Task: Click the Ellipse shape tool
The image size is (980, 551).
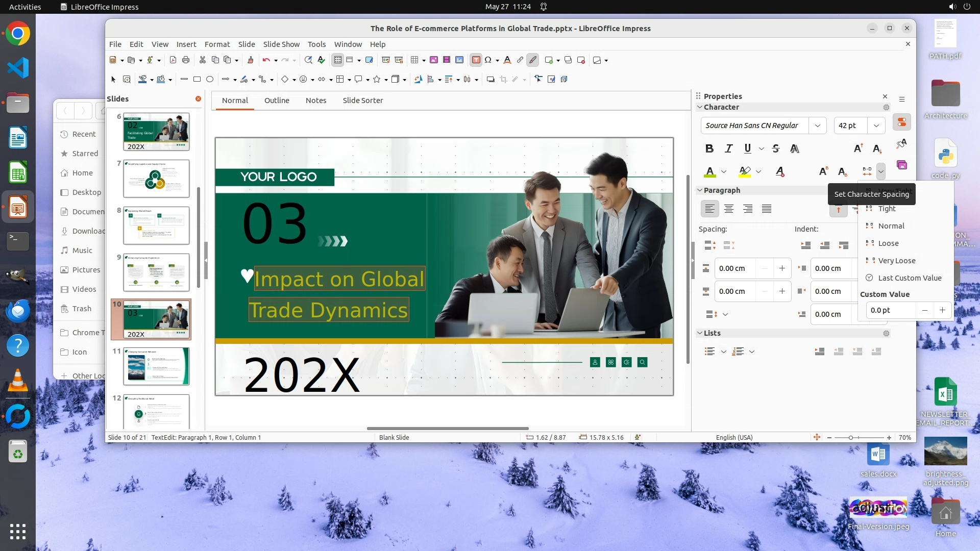Action: 210,79
